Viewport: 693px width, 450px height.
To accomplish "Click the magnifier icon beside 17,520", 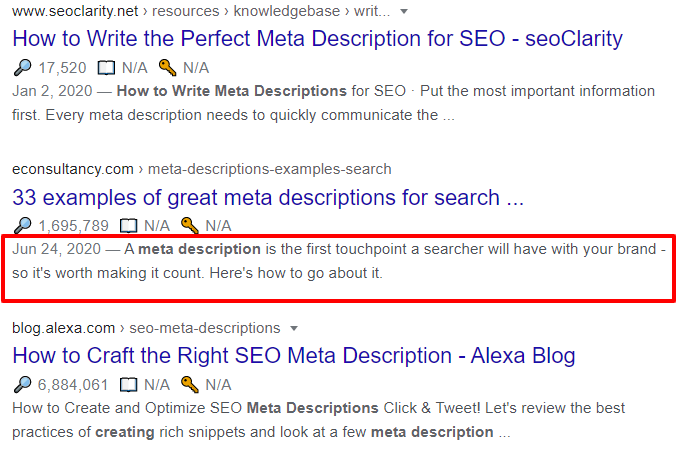I will pos(23,68).
